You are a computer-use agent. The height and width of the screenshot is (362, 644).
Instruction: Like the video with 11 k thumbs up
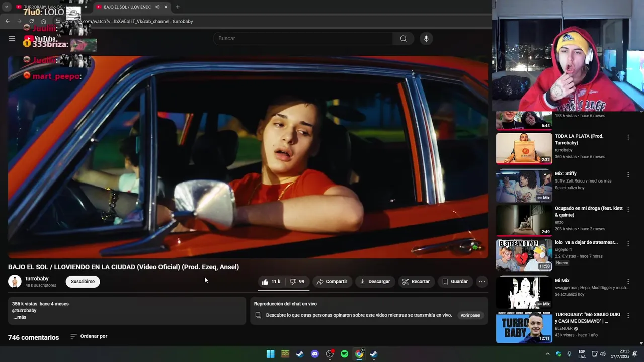[271, 282]
